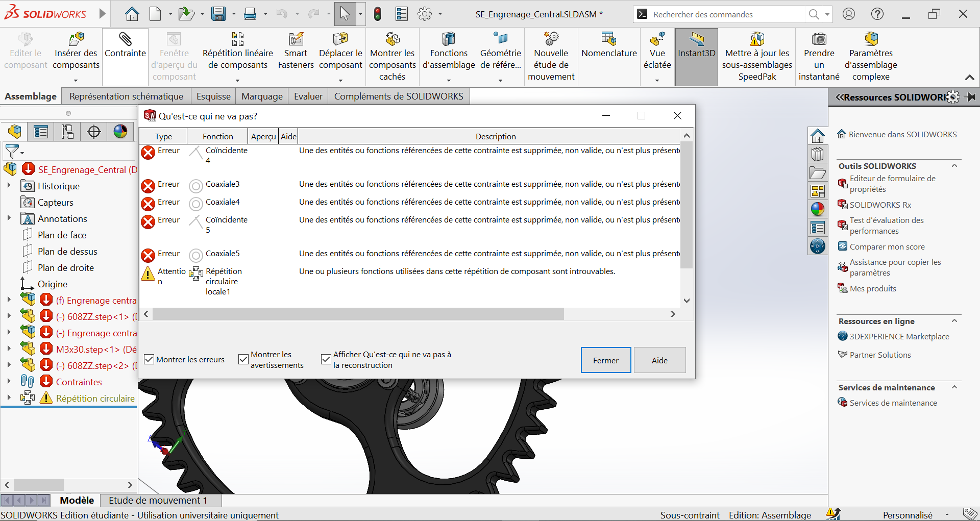Screen dimensions: 980x521
Task: Open Comparer mon score link
Action: pyautogui.click(x=887, y=246)
